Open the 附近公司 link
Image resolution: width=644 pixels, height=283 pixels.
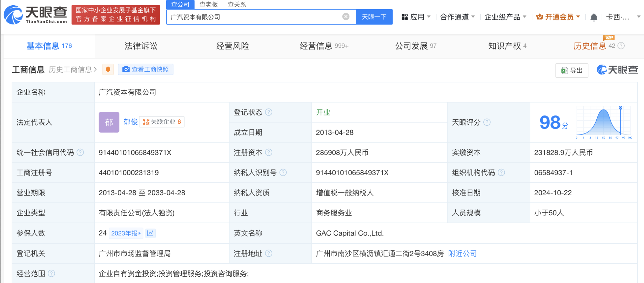pos(462,254)
